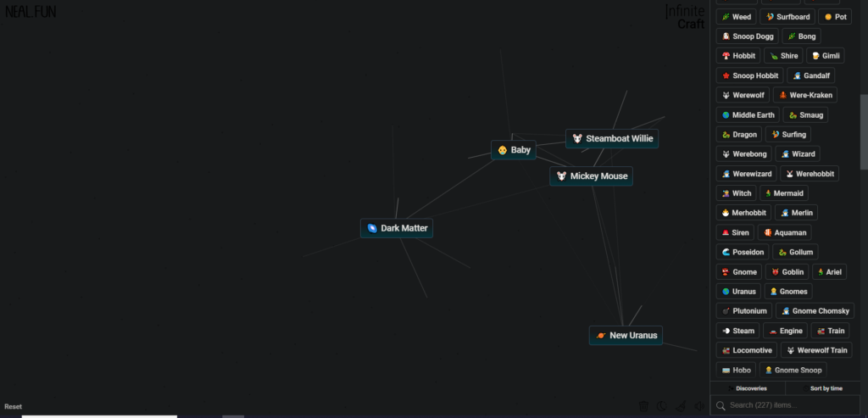Click the Search items input field

point(785,405)
